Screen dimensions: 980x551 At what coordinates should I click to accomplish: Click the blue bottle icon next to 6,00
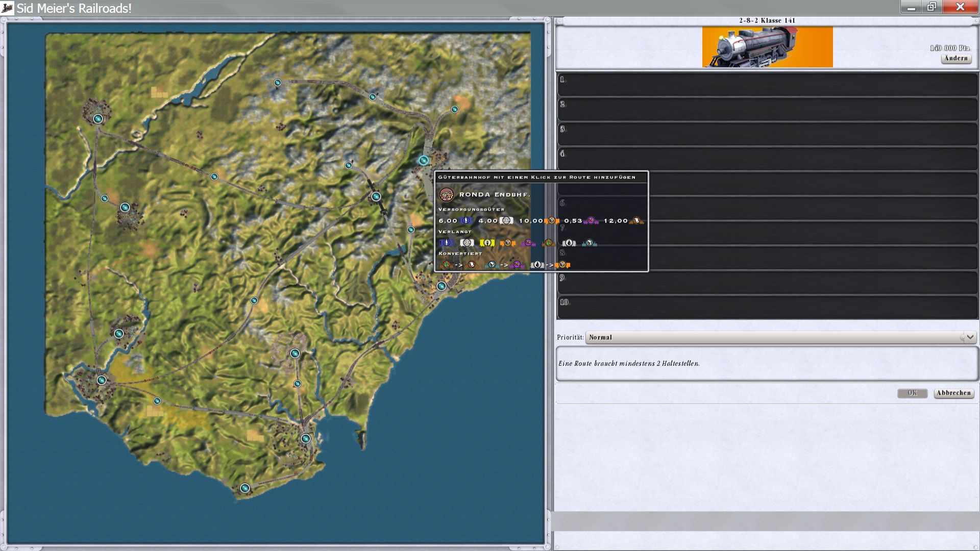466,221
